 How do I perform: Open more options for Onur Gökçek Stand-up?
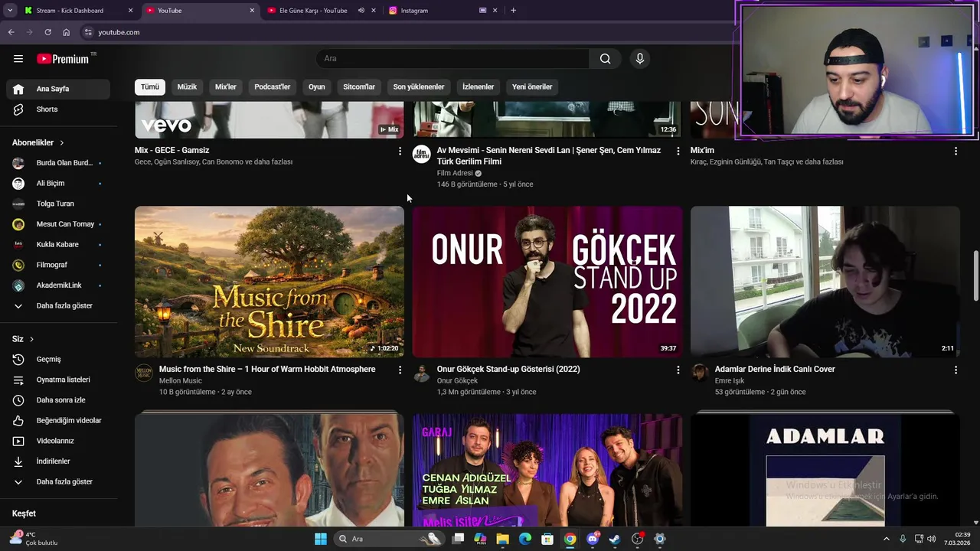pyautogui.click(x=678, y=370)
